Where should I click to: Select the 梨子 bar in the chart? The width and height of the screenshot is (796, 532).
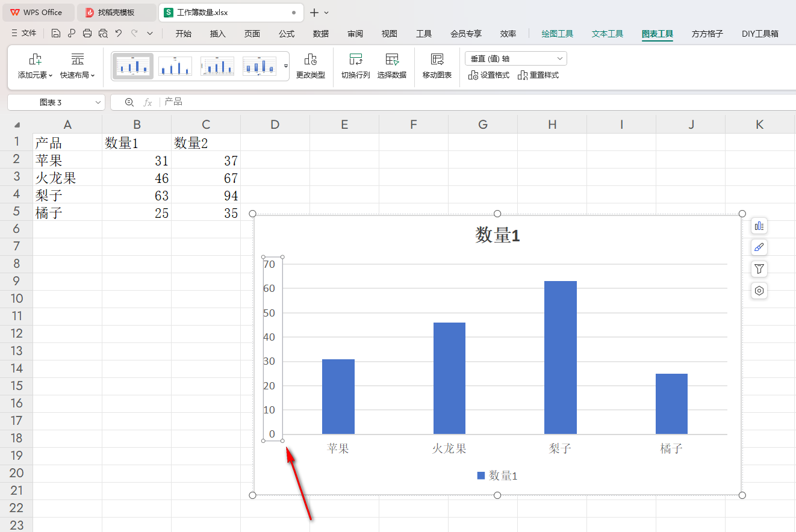coord(560,357)
